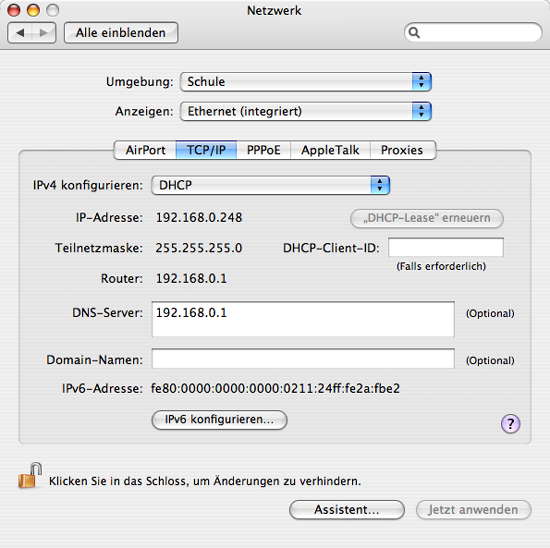Select the TCP/IP tab
This screenshot has width=550, height=548.
[206, 150]
